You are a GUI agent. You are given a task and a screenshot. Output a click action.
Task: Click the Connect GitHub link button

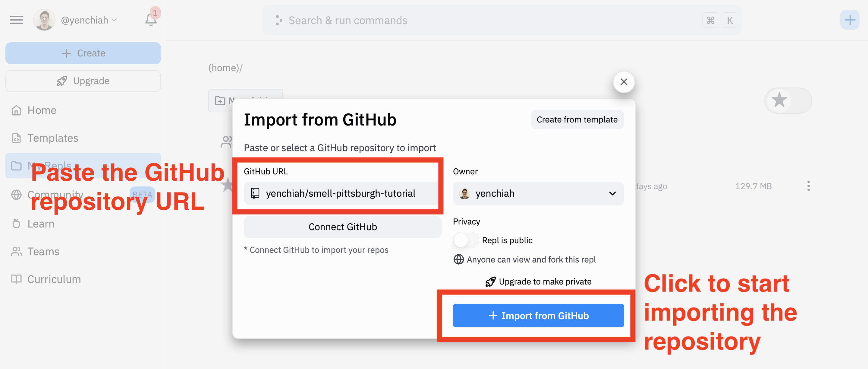coord(342,227)
